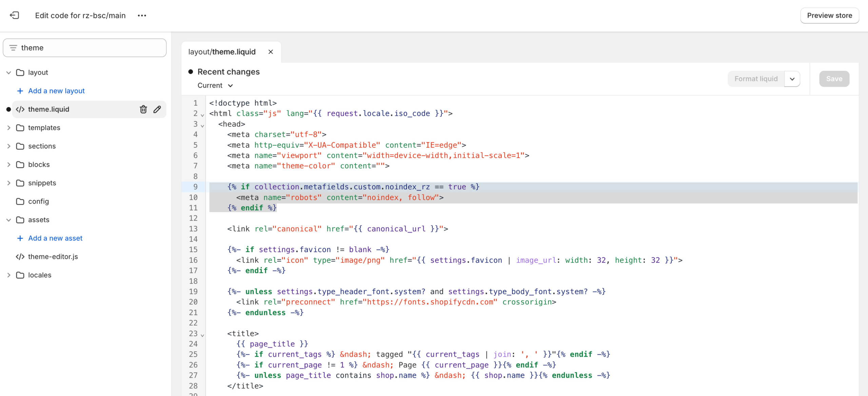
Task: Click the Preview store button
Action: click(x=829, y=16)
